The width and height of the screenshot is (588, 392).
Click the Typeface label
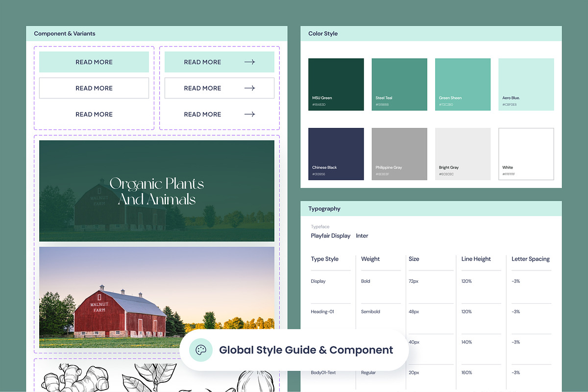pyautogui.click(x=320, y=227)
